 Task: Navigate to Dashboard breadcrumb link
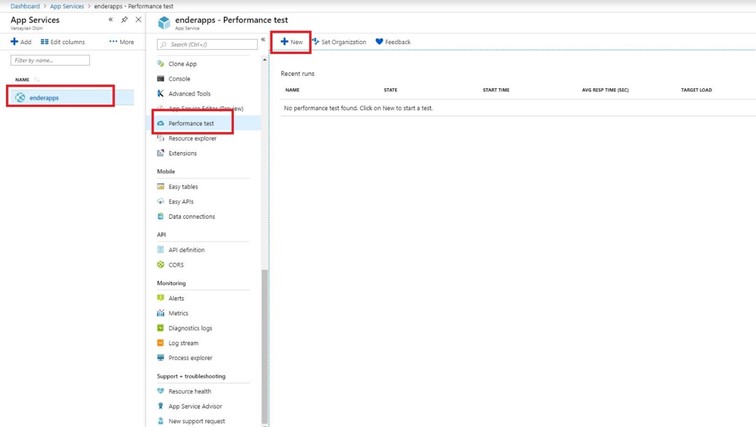tap(25, 6)
